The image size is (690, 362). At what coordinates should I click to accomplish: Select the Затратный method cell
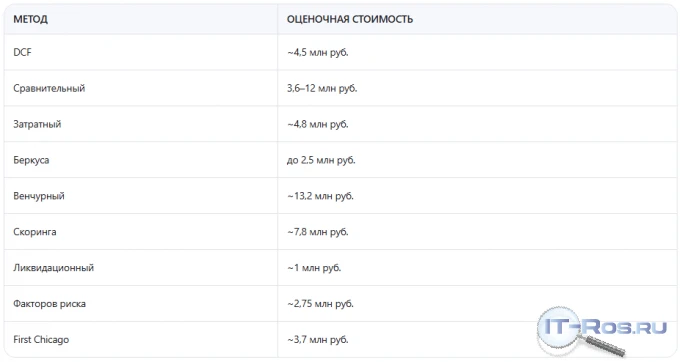tap(141, 124)
